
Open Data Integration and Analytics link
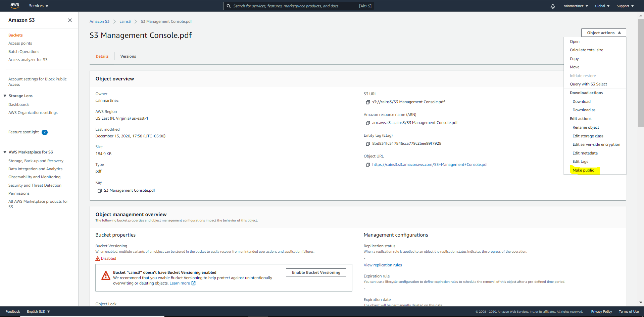point(35,169)
